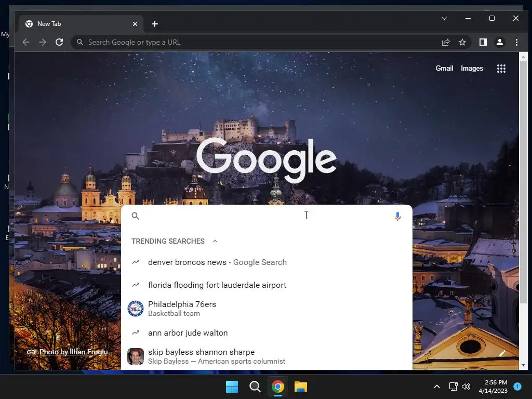Click the share this page icon

(445, 42)
